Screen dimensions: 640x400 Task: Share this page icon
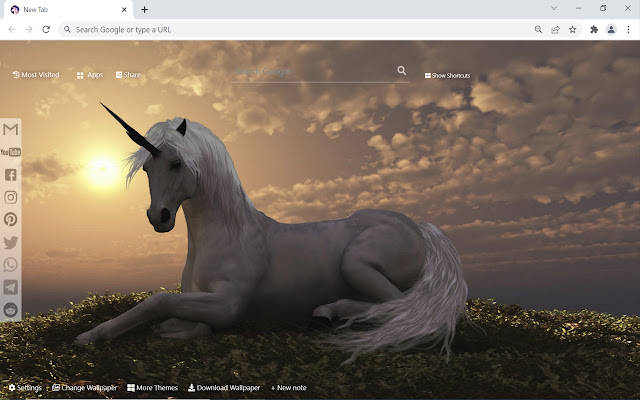point(556,29)
